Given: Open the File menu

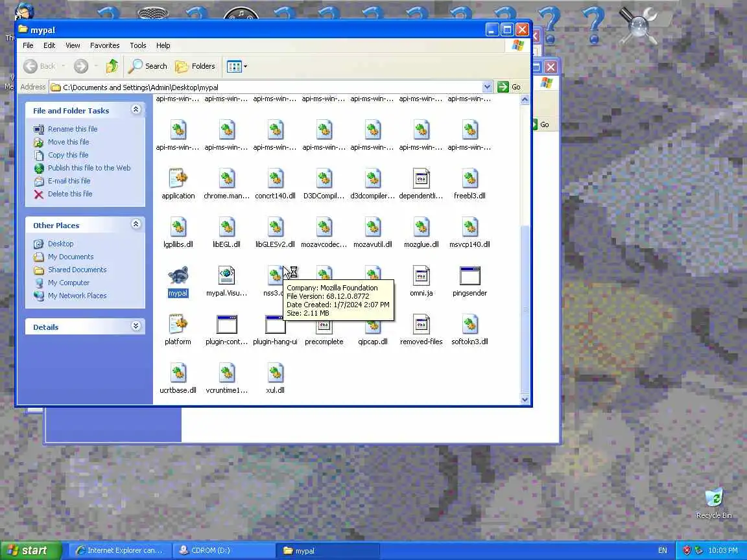Looking at the screenshot, I should tap(28, 45).
